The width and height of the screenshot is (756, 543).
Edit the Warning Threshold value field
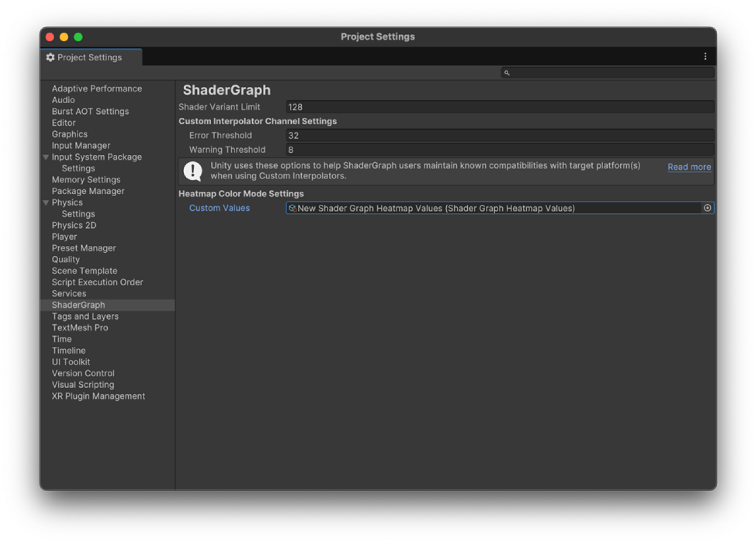[x=500, y=149]
